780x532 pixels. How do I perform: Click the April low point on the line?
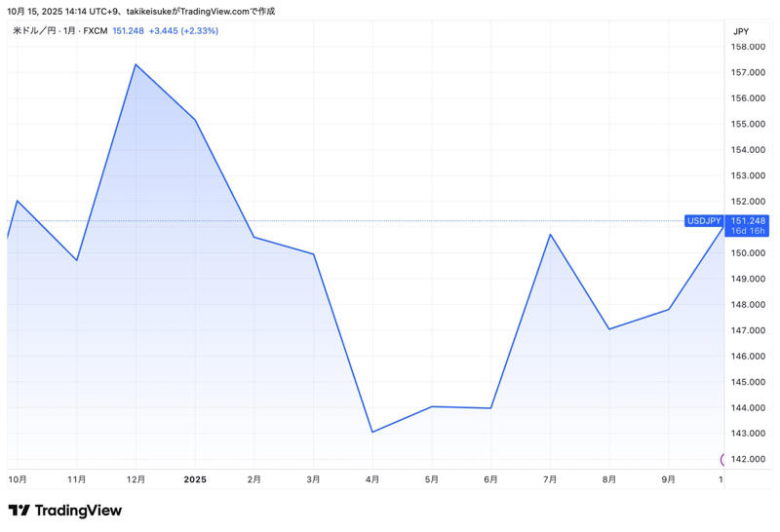(x=372, y=432)
